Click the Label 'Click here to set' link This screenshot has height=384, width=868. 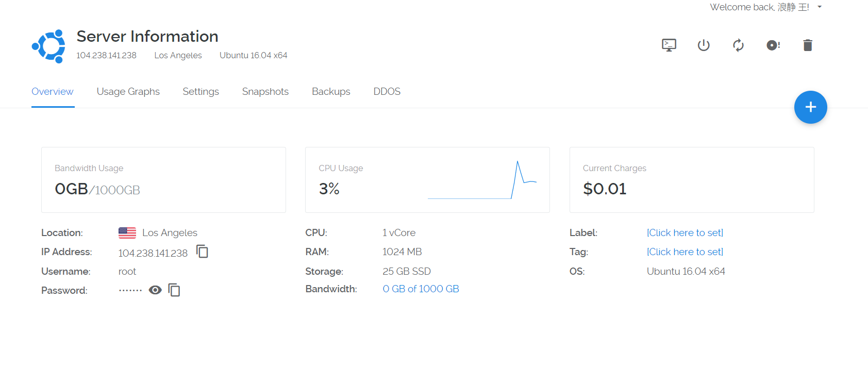tap(685, 233)
